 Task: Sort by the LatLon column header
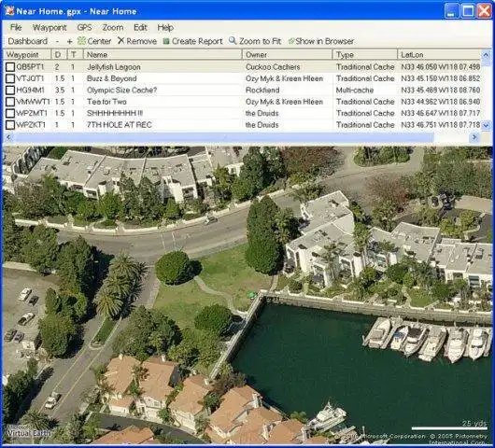tap(439, 54)
